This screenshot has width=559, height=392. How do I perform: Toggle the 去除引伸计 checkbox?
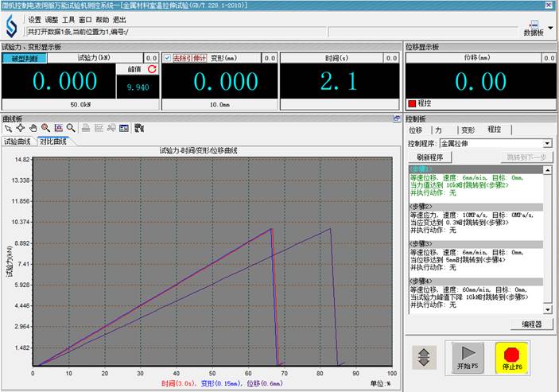167,58
